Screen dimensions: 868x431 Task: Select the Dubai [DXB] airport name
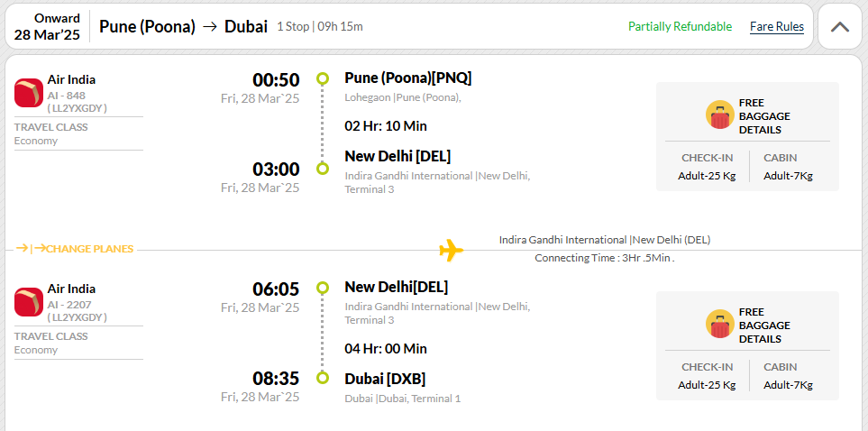(x=385, y=379)
